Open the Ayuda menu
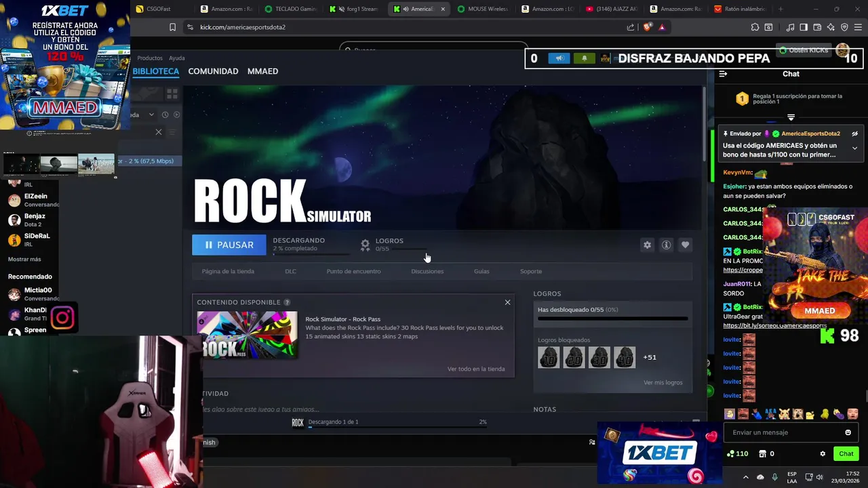 176,58
